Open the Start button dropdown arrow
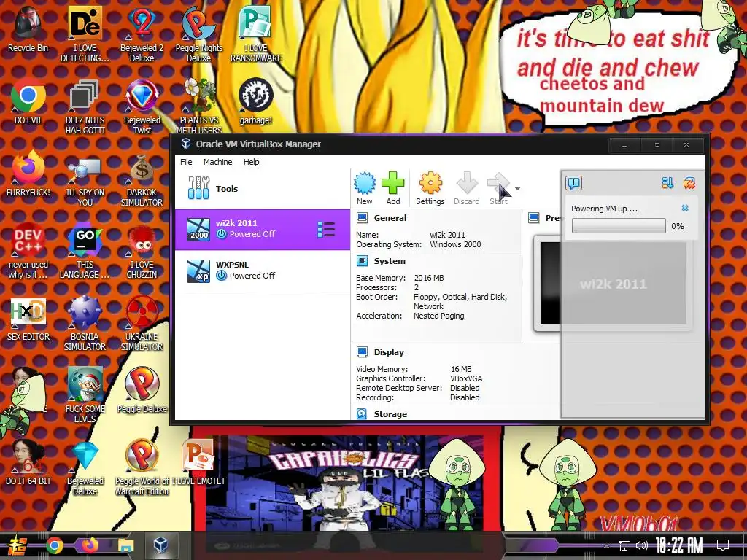 click(x=517, y=189)
